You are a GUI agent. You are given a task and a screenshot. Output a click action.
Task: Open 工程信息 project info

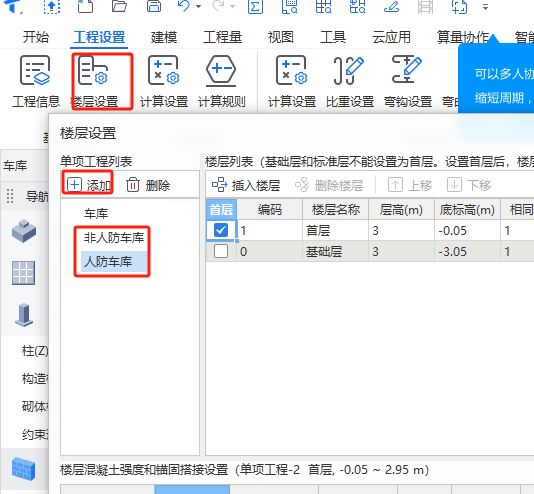coord(35,82)
